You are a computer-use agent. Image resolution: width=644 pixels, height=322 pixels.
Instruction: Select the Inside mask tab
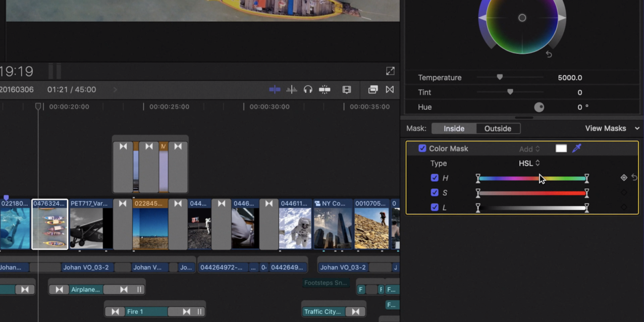tap(454, 128)
